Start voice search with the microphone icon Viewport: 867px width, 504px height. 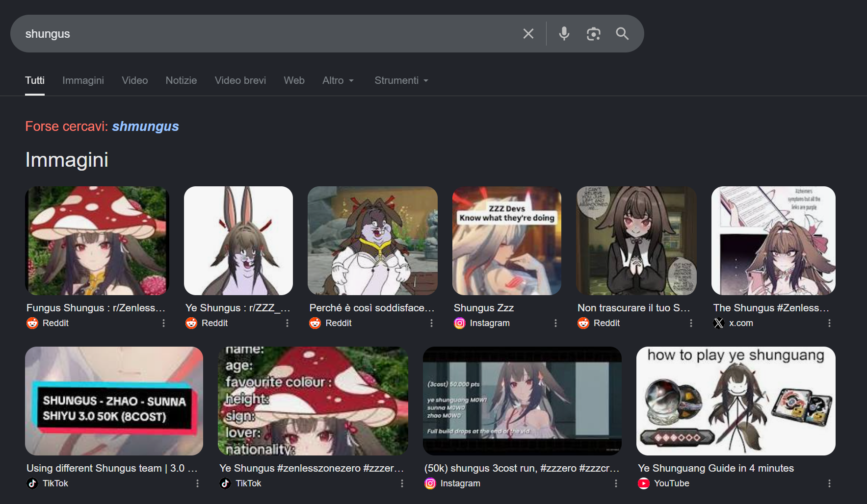click(x=564, y=34)
